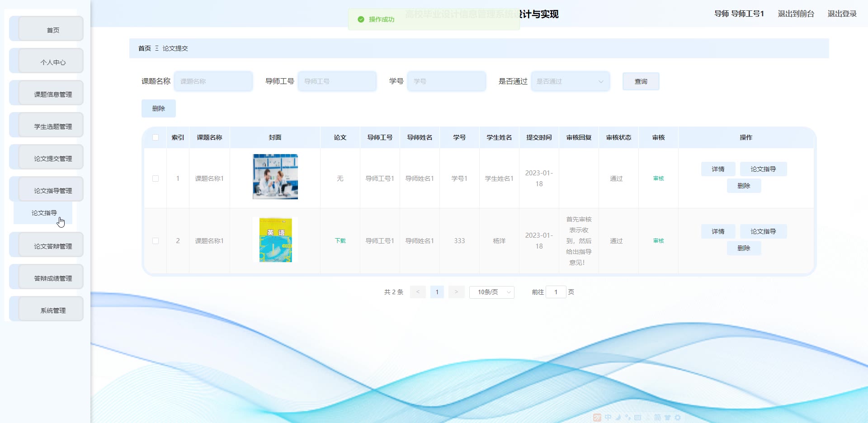Click the previous page arrow in pagination
The height and width of the screenshot is (423, 868).
click(x=418, y=292)
